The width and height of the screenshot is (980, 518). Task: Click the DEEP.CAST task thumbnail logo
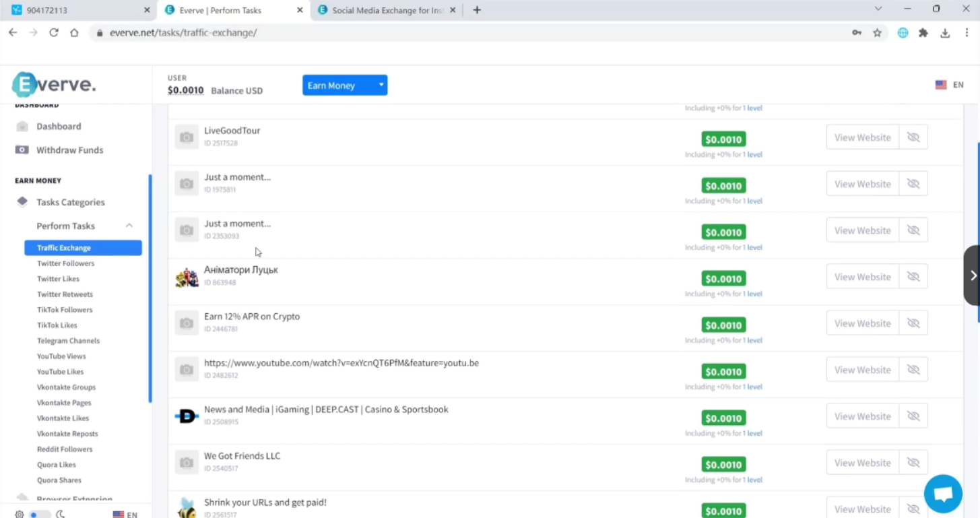[x=187, y=416]
